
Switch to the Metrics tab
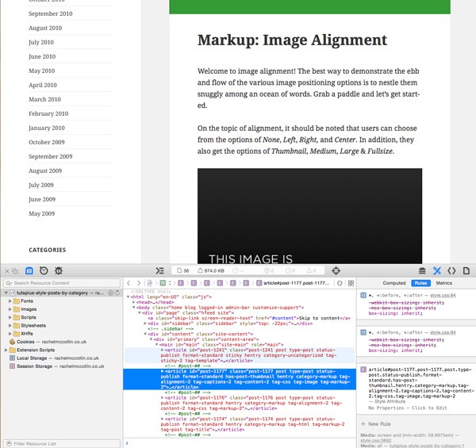tap(443, 283)
